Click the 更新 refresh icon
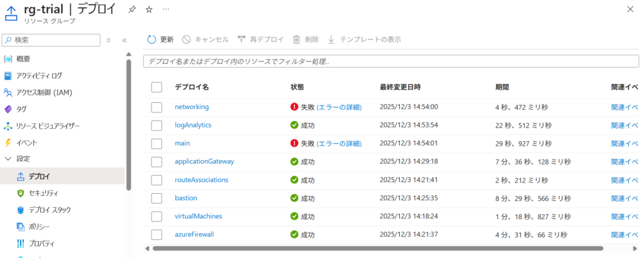 click(152, 40)
